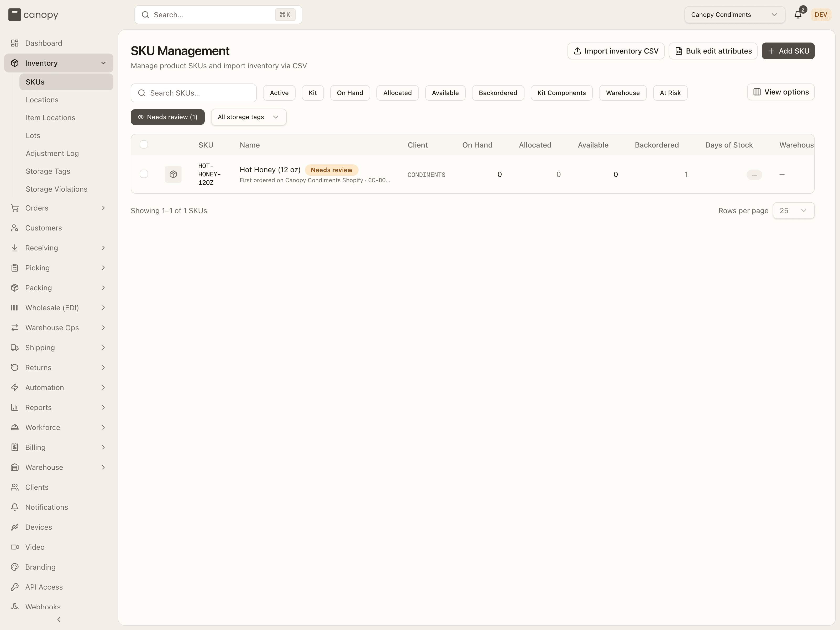The height and width of the screenshot is (630, 840).
Task: Click the API Access key icon
Action: point(15,587)
